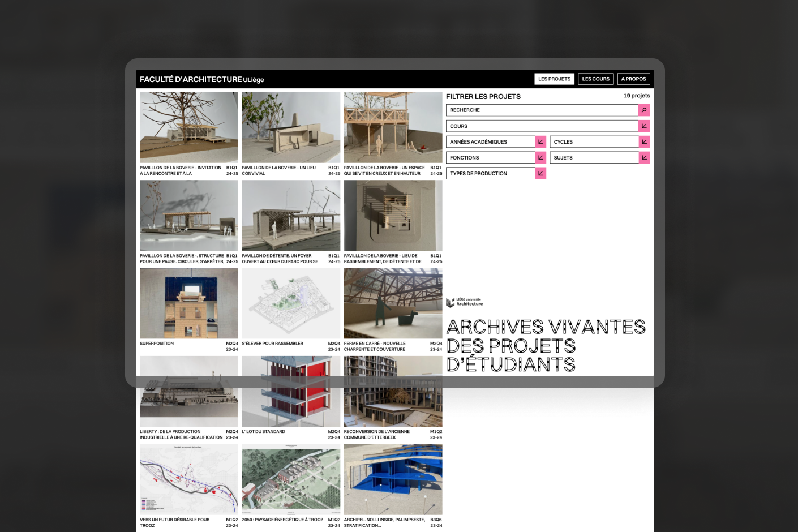Click the arrow icon next to FONCTIONS
The width and height of the screenshot is (798, 532).
[540, 158]
